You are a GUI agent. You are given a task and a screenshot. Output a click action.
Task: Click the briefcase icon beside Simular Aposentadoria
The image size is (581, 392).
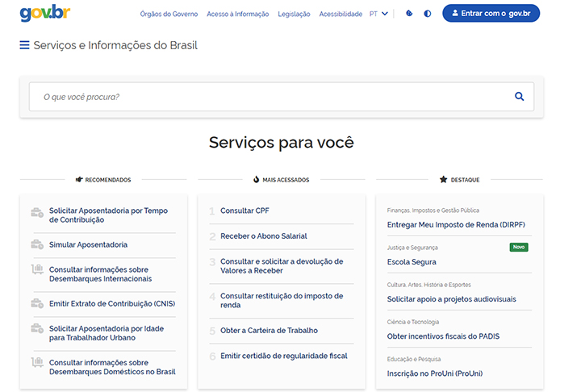pyautogui.click(x=37, y=244)
